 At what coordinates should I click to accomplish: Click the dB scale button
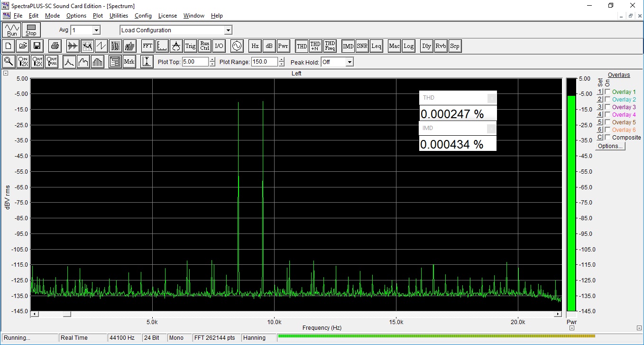pos(269,46)
